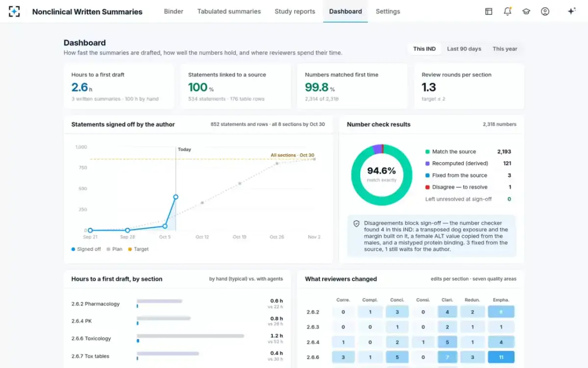Screen dimensions: 588x368
Task: Click the Match the source legend row
Action: (468, 152)
